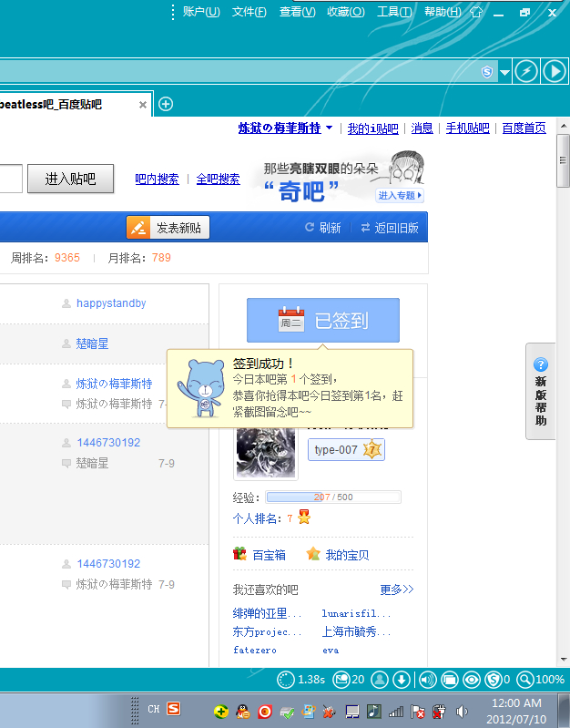Viewport: 570px width, 728px height.
Task: Click 返回旧版 to switch to old version
Action: click(x=390, y=228)
